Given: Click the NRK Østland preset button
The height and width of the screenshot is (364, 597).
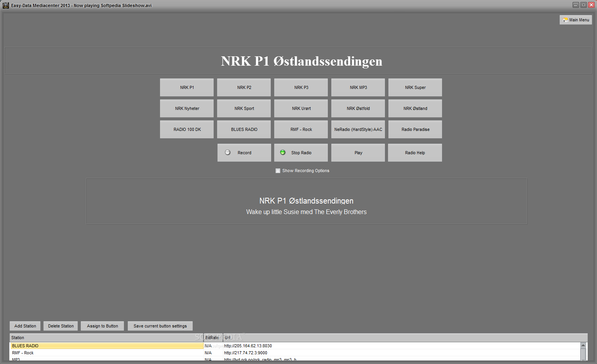Looking at the screenshot, I should (415, 108).
